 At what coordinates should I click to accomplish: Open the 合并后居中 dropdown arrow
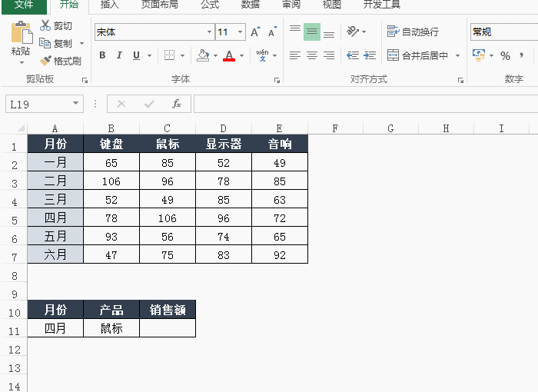pos(458,55)
